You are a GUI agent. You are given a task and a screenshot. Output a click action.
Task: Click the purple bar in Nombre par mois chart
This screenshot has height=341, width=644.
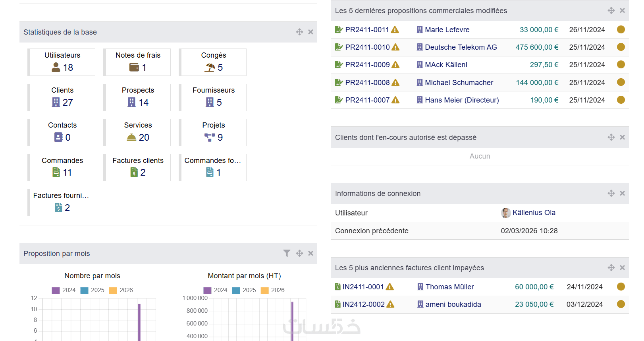pos(139,322)
